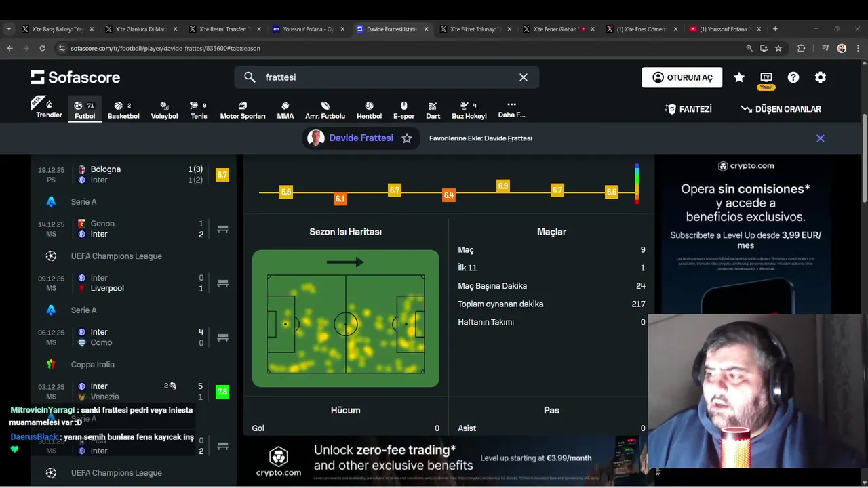
Task: Open the Tenis sport tab
Action: pos(199,110)
